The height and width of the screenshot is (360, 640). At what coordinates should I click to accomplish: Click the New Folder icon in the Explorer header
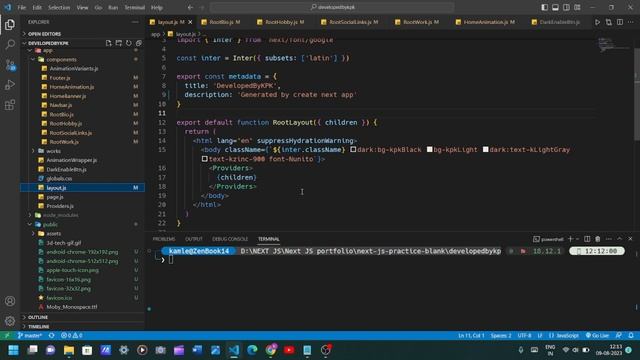click(x=119, y=43)
